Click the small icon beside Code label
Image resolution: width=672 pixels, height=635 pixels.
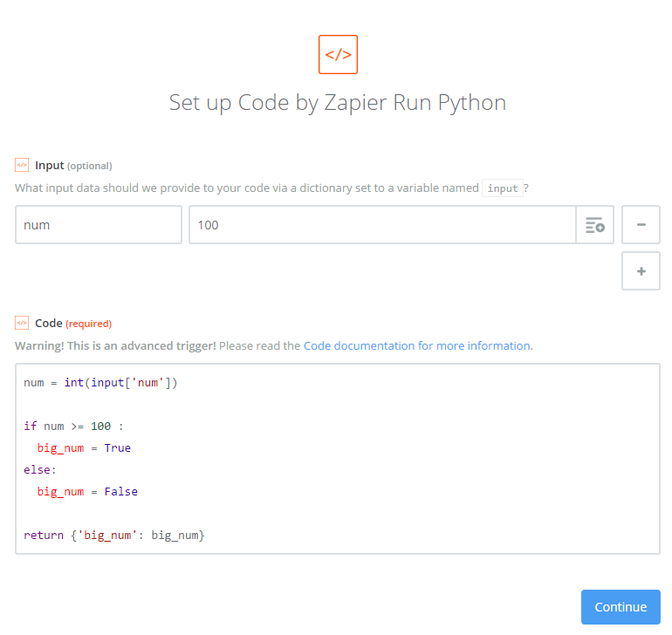click(x=22, y=323)
